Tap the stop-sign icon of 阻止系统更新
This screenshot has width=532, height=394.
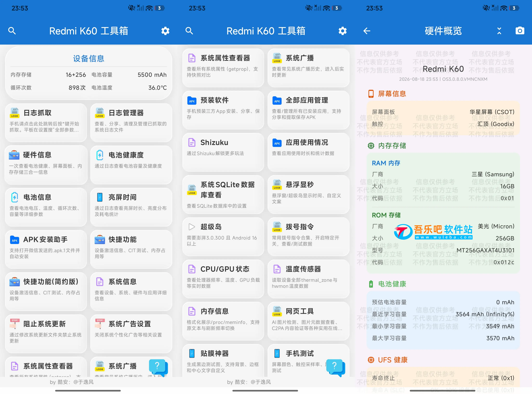(15, 324)
